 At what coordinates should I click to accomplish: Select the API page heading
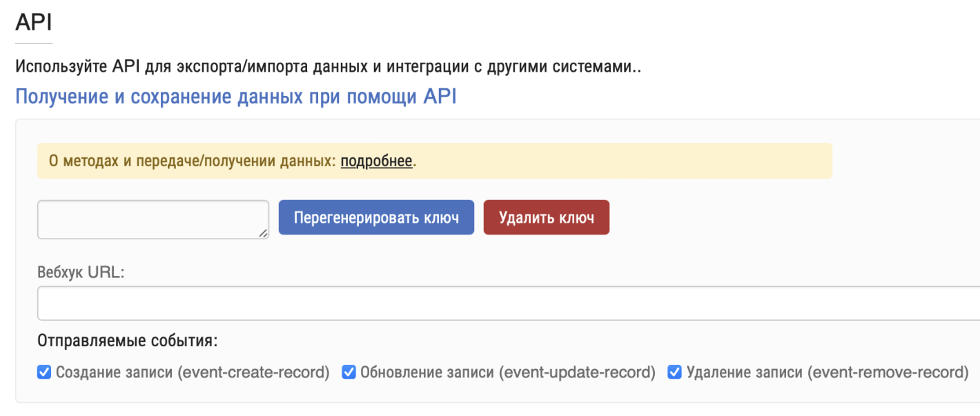(x=34, y=22)
